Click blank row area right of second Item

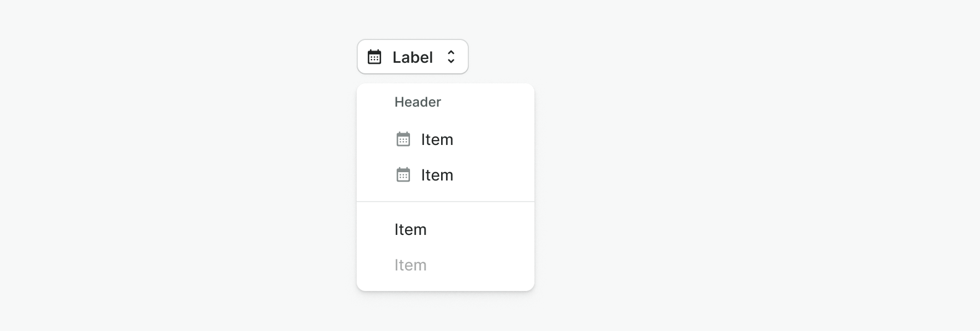tap(494, 175)
